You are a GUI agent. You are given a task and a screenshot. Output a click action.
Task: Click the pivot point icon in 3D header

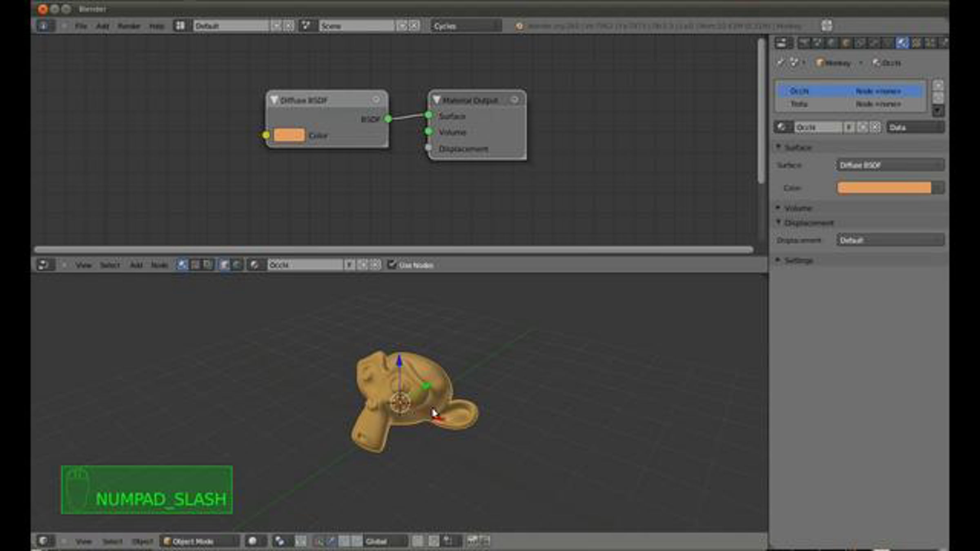coord(279,541)
